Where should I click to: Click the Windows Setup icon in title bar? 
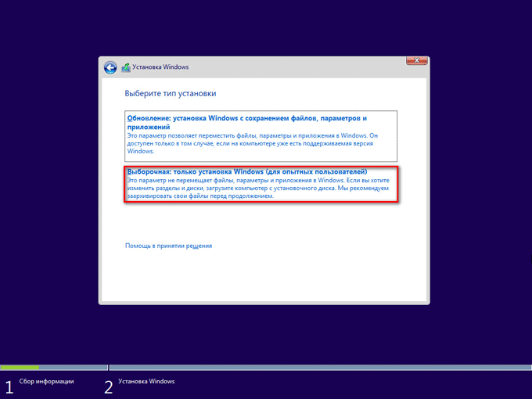pos(126,67)
